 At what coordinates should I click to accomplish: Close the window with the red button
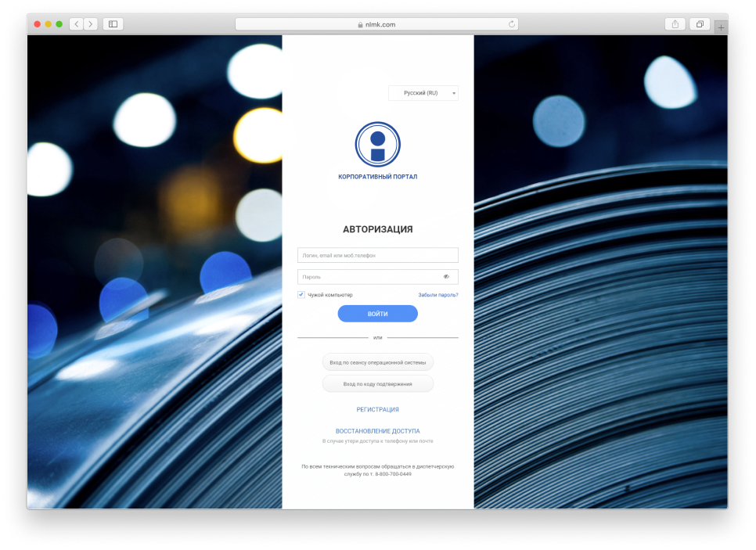[x=37, y=24]
